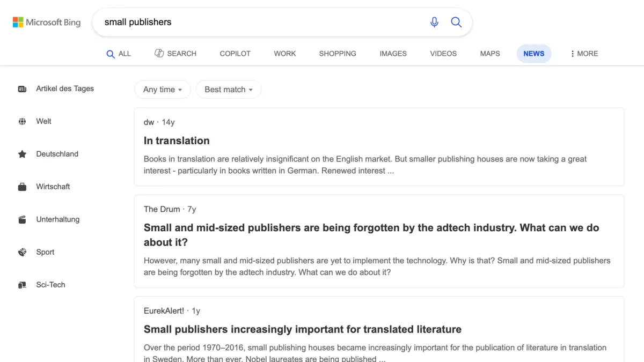Open the article 'In translation'
Image resolution: width=644 pixels, height=362 pixels.
point(177,141)
